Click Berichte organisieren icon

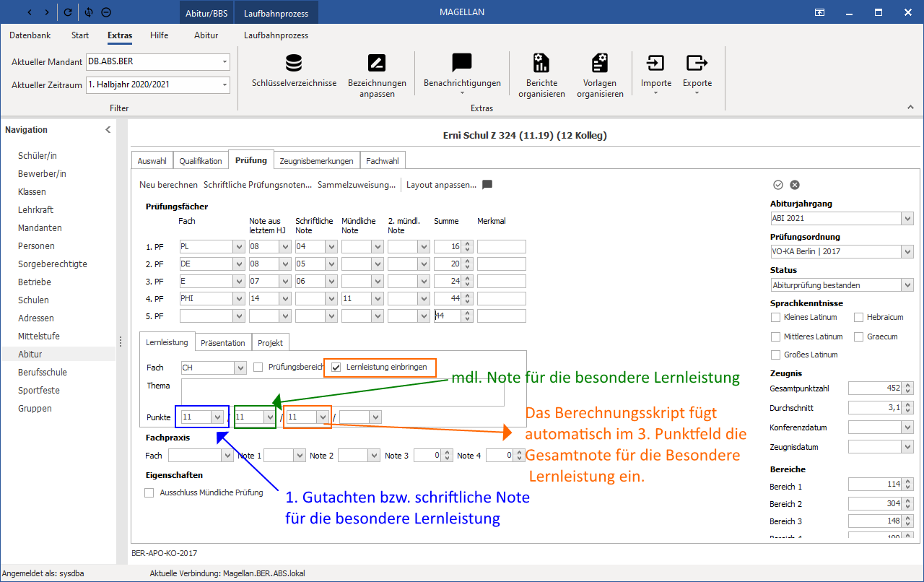point(541,63)
